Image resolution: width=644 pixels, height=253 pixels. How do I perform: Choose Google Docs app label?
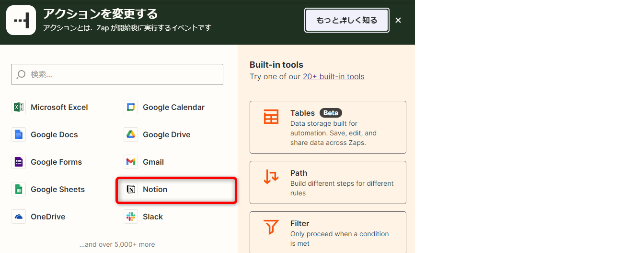[54, 134]
